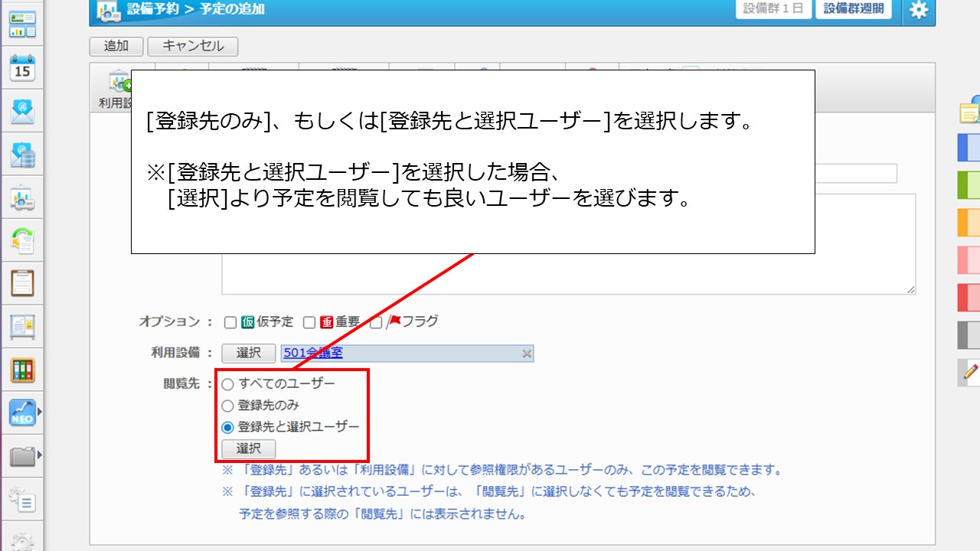Viewport: 980px width, 551px height.
Task: Open the file binders cabinet icon
Action: coord(22,370)
